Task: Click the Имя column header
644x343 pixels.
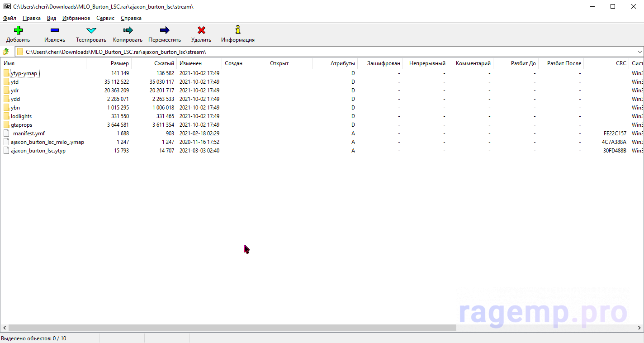Action: [x=9, y=63]
